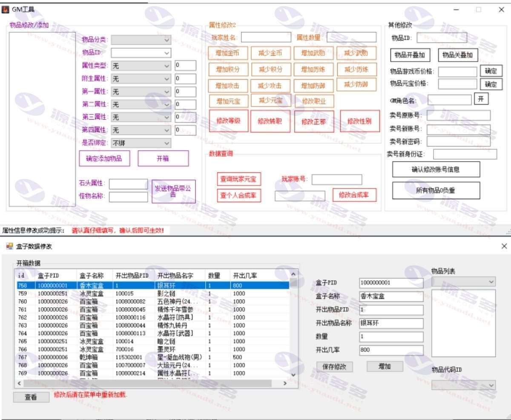Expand the 物品代码ID combo box
The height and width of the screenshot is (420, 511).
464,385
